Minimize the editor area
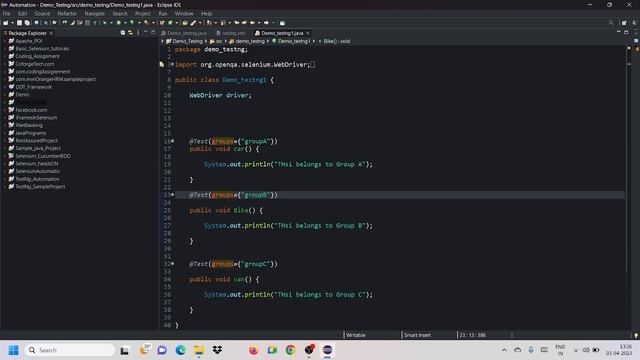This screenshot has width=640, height=360. [618, 32]
